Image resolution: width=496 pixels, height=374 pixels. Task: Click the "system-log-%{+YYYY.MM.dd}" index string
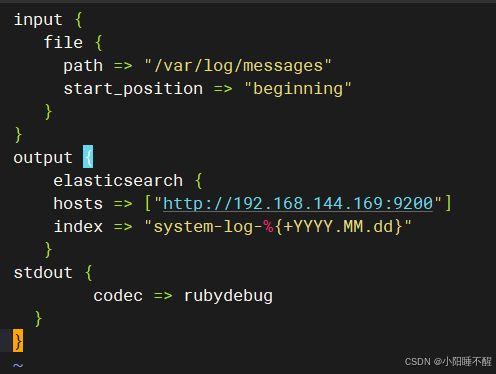[x=278, y=227]
